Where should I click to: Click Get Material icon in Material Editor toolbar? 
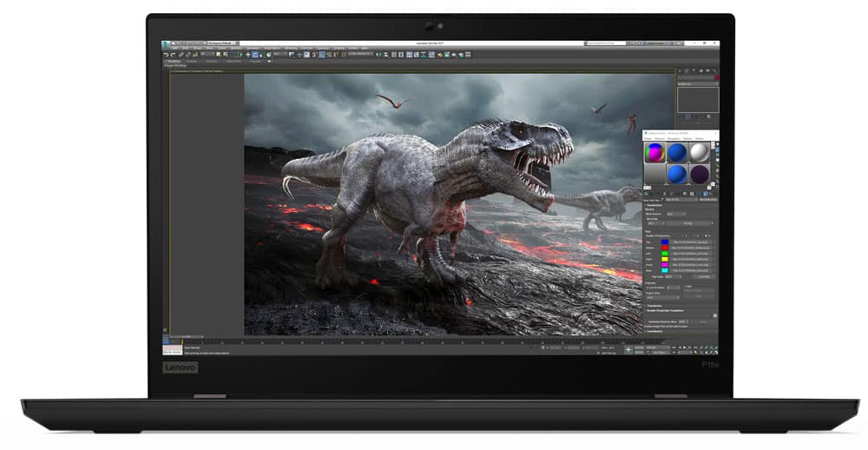(x=646, y=193)
